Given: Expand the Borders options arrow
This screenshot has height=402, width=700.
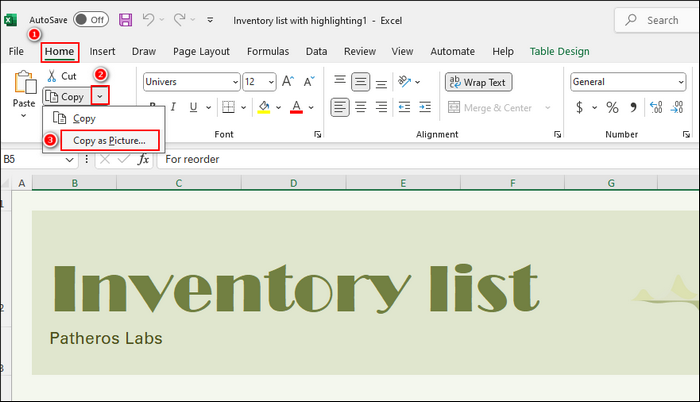Looking at the screenshot, I should (x=243, y=107).
